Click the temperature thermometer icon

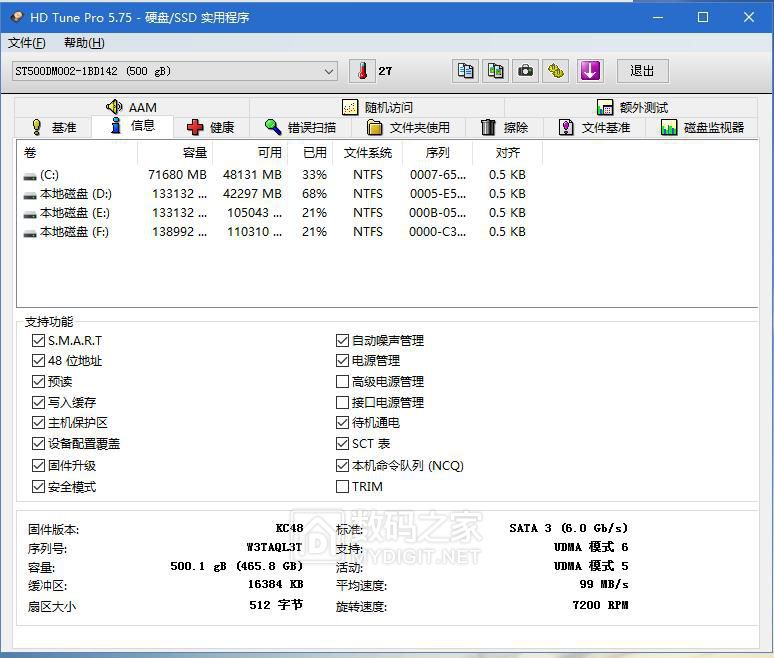click(x=363, y=71)
